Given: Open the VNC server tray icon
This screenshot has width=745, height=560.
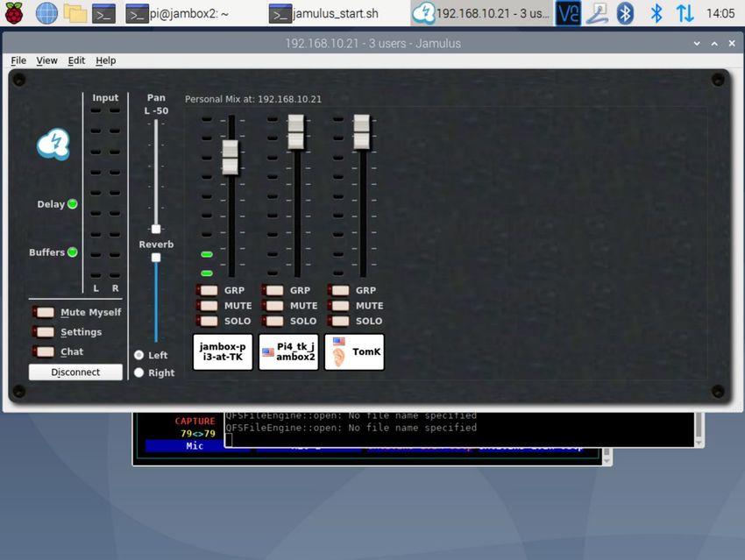Looking at the screenshot, I should click(568, 13).
